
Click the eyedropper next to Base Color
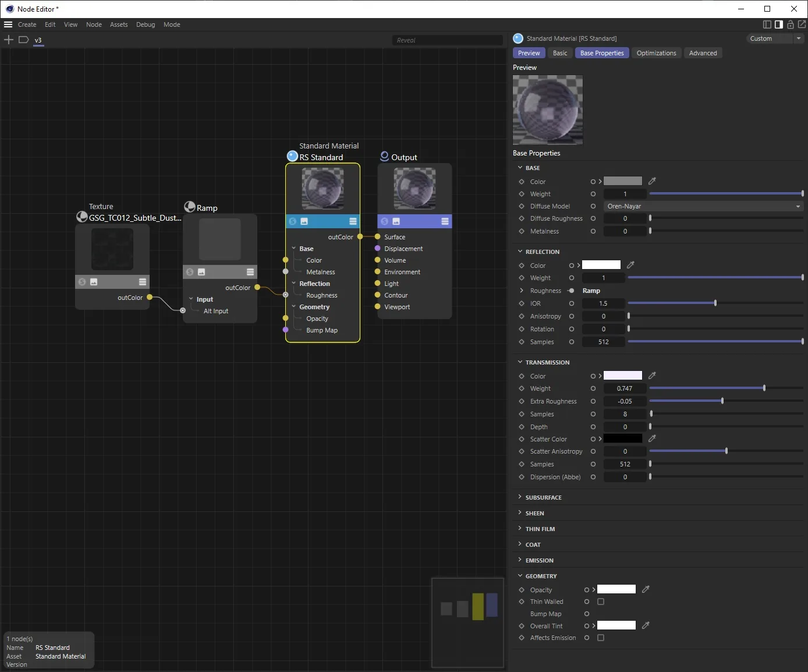coord(652,181)
